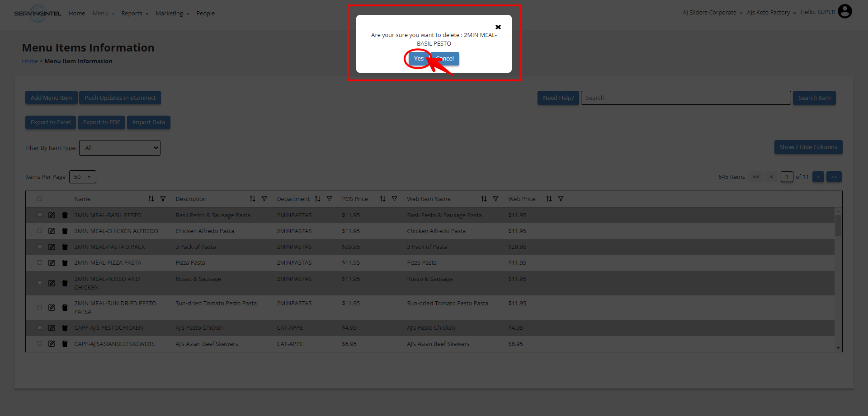Sort the Name column

tap(151, 199)
